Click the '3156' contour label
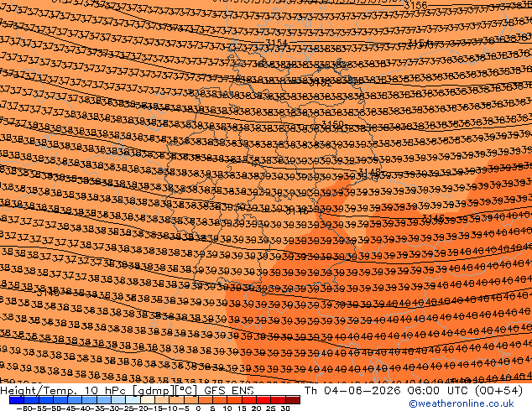532x411 pixels. (x=415, y=5)
